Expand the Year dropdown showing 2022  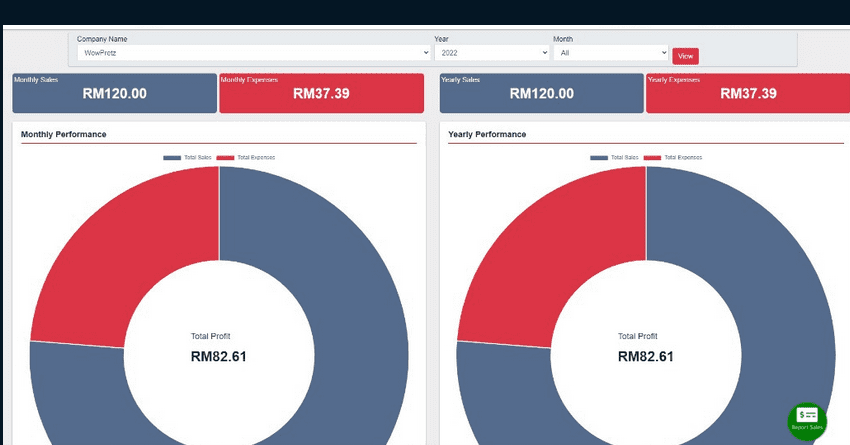(x=490, y=53)
